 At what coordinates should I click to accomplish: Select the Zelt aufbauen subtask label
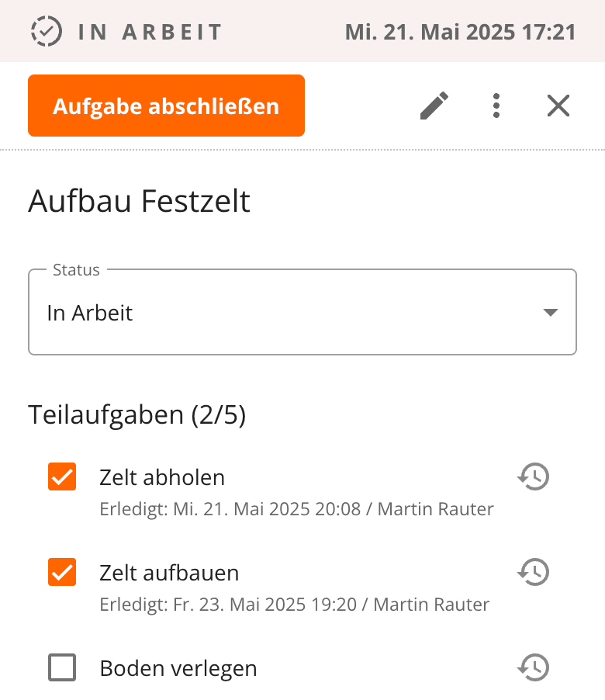[169, 574]
